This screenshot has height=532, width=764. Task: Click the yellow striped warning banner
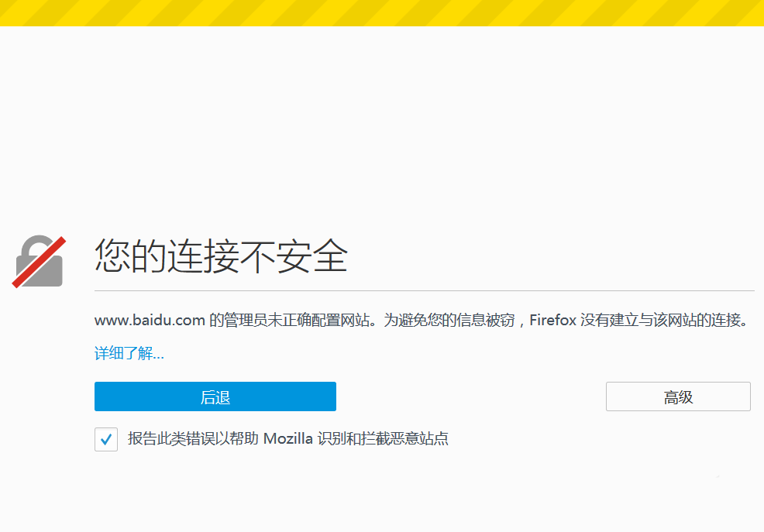(382, 12)
